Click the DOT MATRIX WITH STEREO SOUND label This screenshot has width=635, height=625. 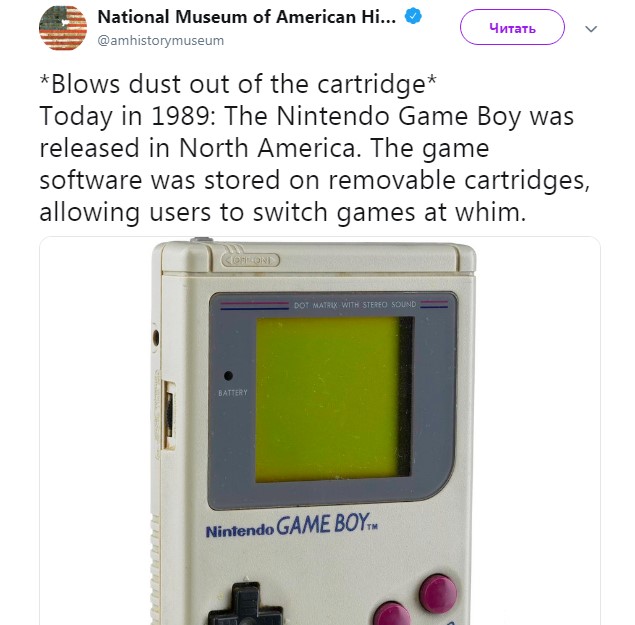coord(355,305)
